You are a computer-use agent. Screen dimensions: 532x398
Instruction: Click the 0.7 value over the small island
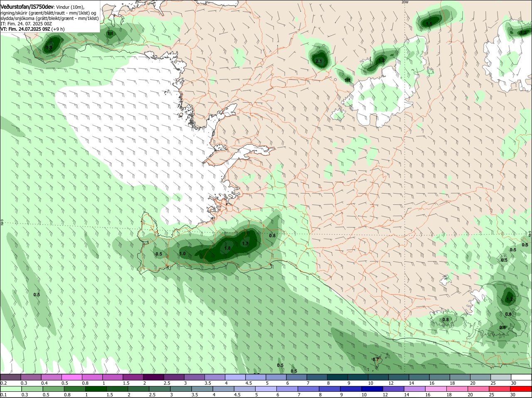pyautogui.click(x=375, y=359)
